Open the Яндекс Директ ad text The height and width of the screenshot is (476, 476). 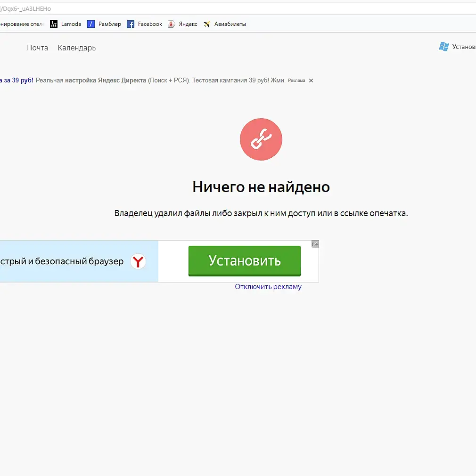click(x=161, y=81)
